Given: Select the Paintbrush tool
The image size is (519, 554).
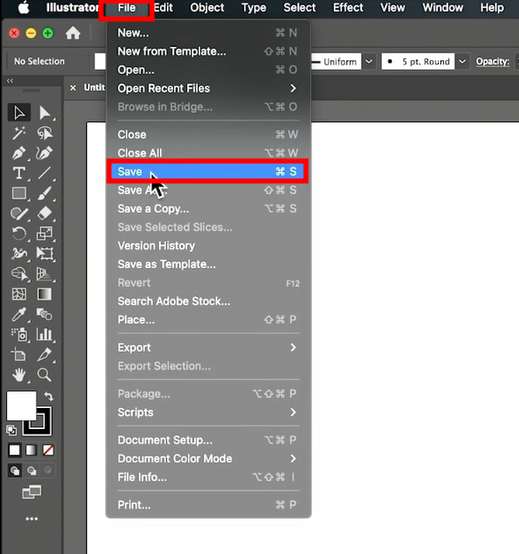Looking at the screenshot, I should click(x=45, y=194).
